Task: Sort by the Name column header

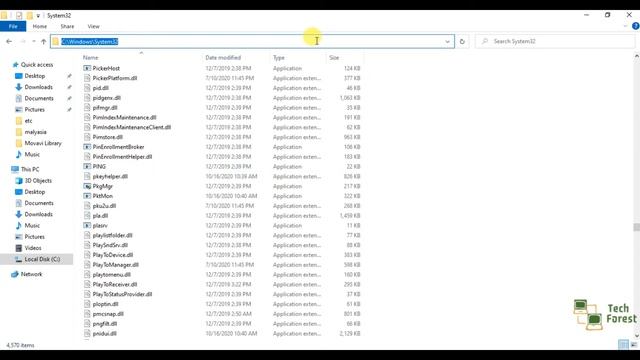Action: tap(91, 58)
